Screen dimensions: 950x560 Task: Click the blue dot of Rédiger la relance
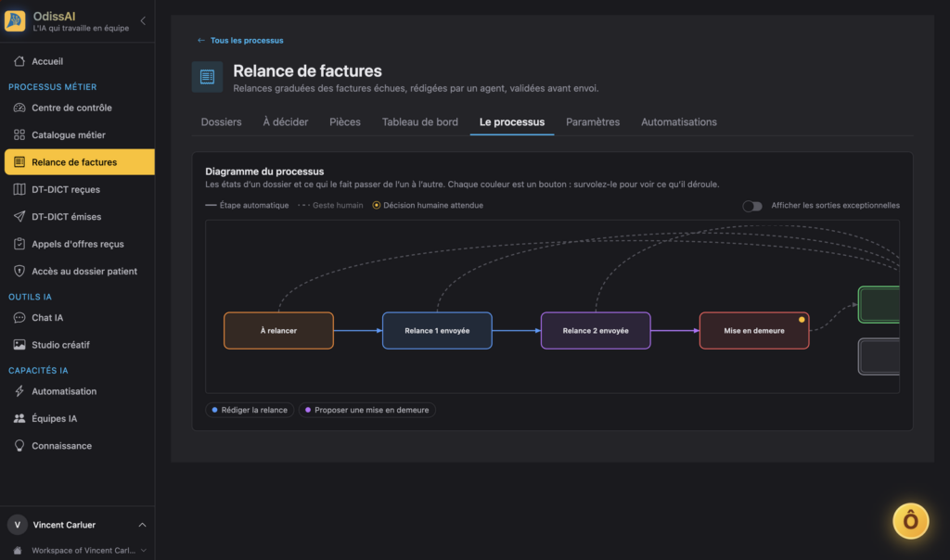(214, 410)
